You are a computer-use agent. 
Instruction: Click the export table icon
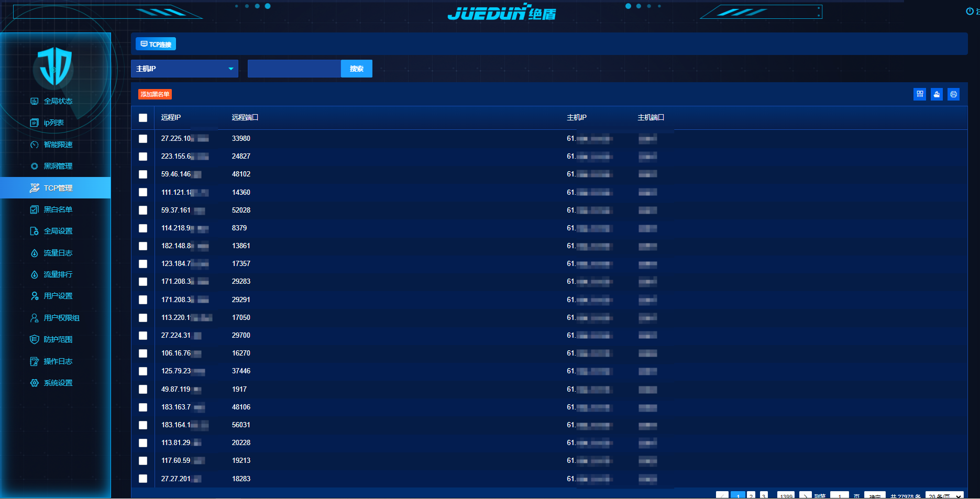click(x=937, y=94)
